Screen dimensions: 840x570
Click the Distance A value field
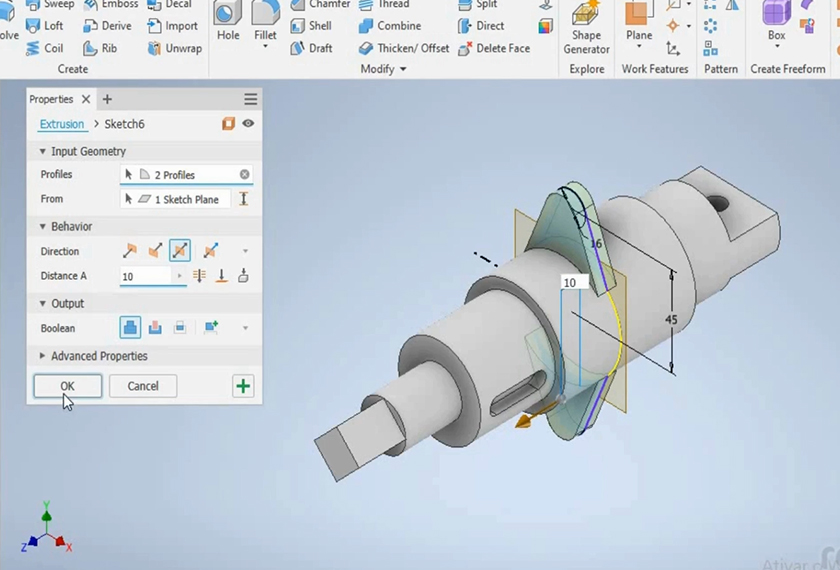(146, 276)
